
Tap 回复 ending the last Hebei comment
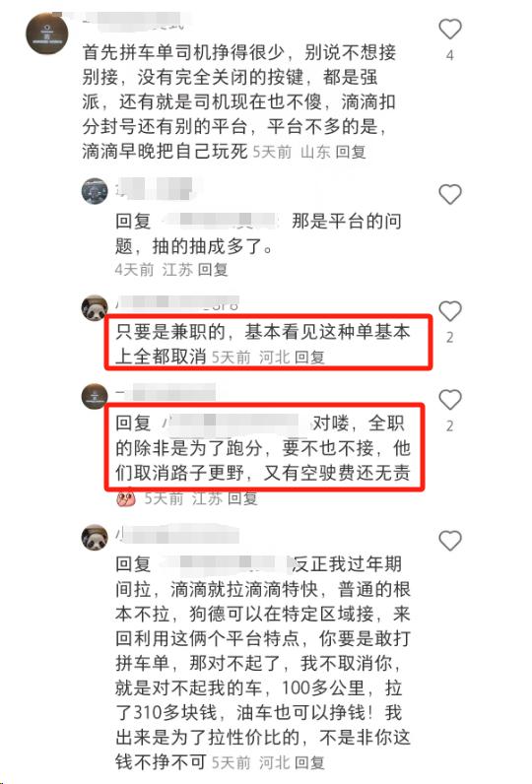tap(309, 762)
